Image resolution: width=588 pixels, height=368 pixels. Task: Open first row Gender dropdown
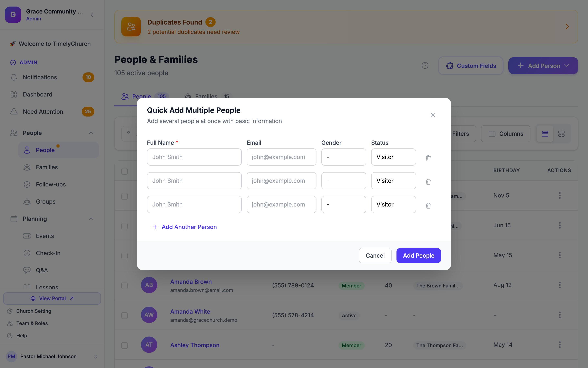(344, 157)
